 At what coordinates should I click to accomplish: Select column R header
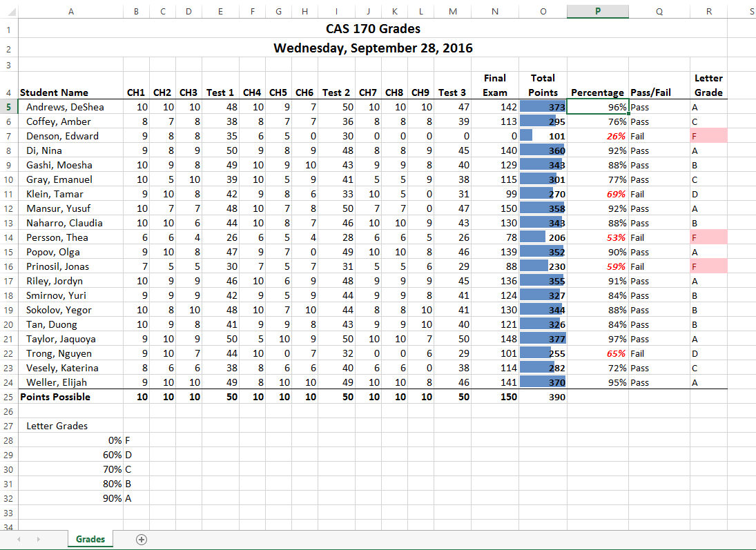tap(708, 11)
